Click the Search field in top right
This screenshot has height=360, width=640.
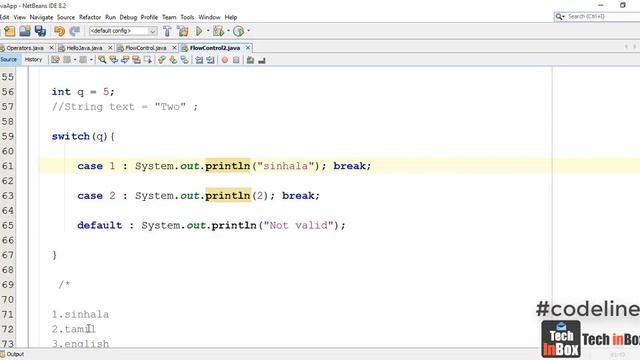597,16
